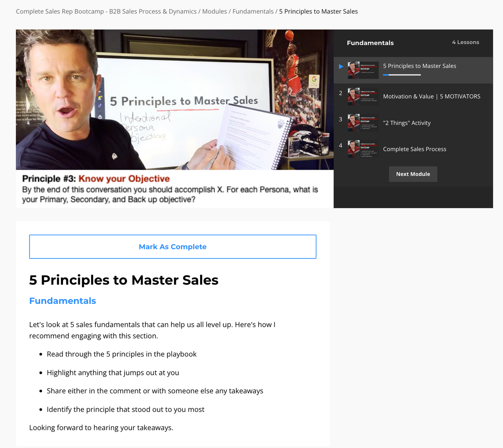The height and width of the screenshot is (448, 503).
Task: Open the "2 Things" Activity lesson thumbnail
Action: [x=363, y=123]
